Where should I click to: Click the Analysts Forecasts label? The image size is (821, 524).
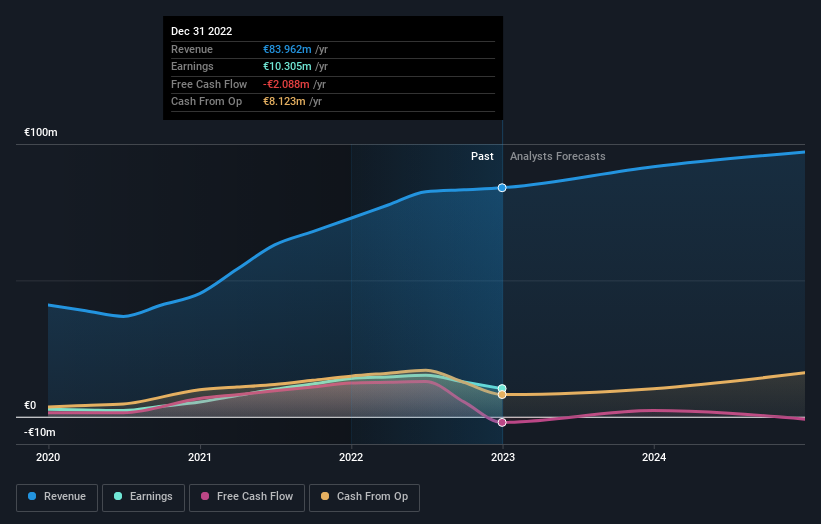(558, 156)
